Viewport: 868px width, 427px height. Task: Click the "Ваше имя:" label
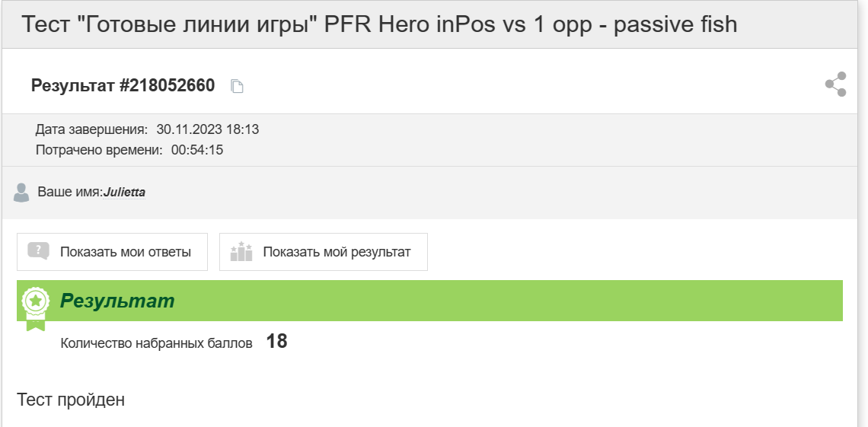click(x=70, y=193)
